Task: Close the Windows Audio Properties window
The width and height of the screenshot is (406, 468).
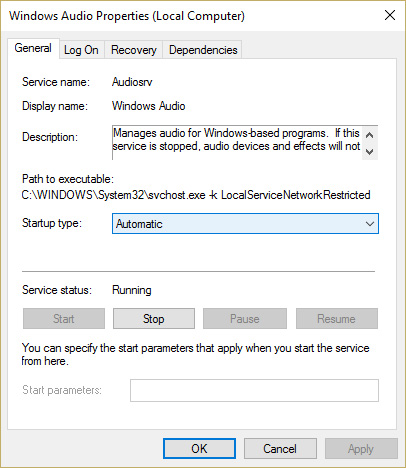Action: click(x=390, y=15)
